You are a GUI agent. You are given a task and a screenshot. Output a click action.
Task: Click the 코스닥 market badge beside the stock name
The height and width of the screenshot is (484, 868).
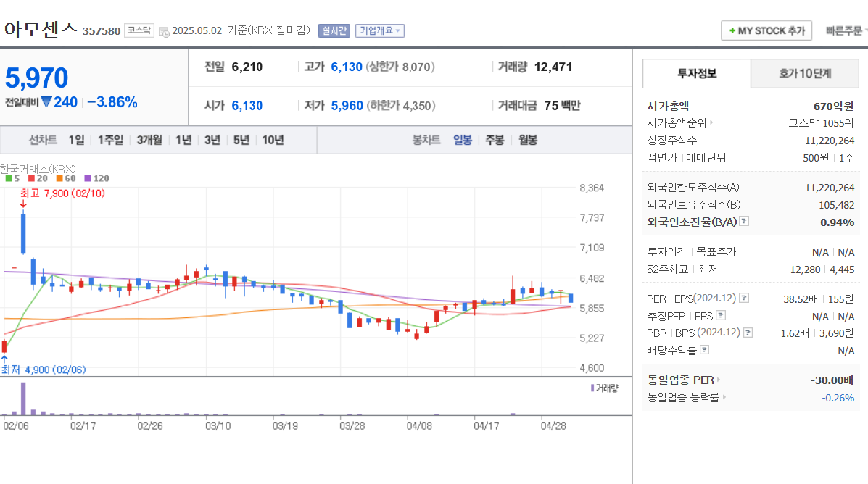pos(139,31)
